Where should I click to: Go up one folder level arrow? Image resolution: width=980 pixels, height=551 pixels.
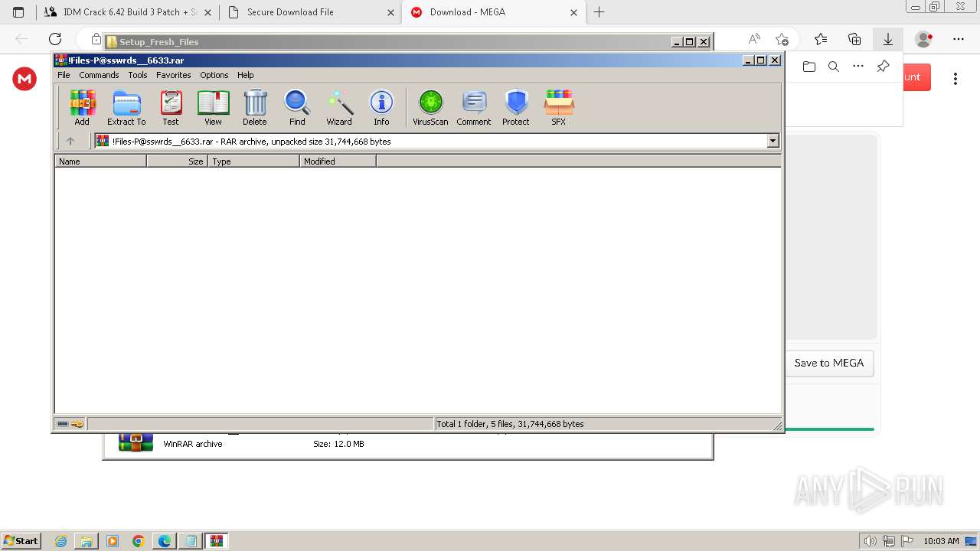point(70,141)
